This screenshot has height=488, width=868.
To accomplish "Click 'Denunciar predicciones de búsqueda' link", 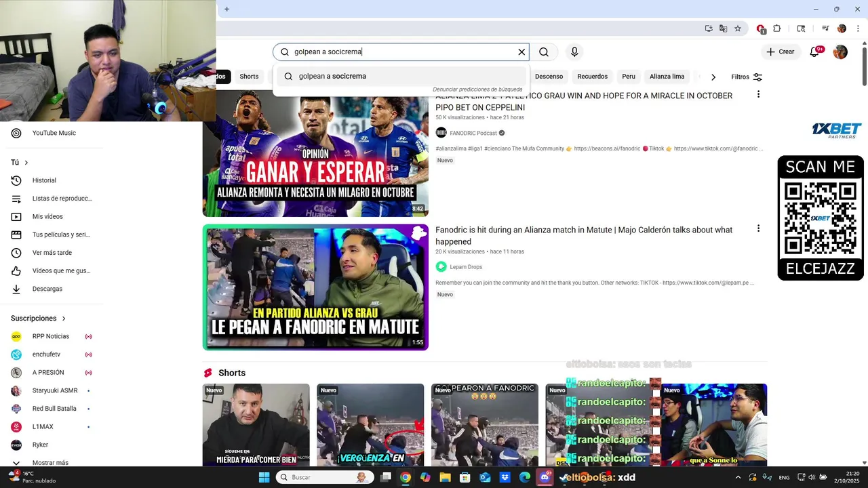I will 477,89.
